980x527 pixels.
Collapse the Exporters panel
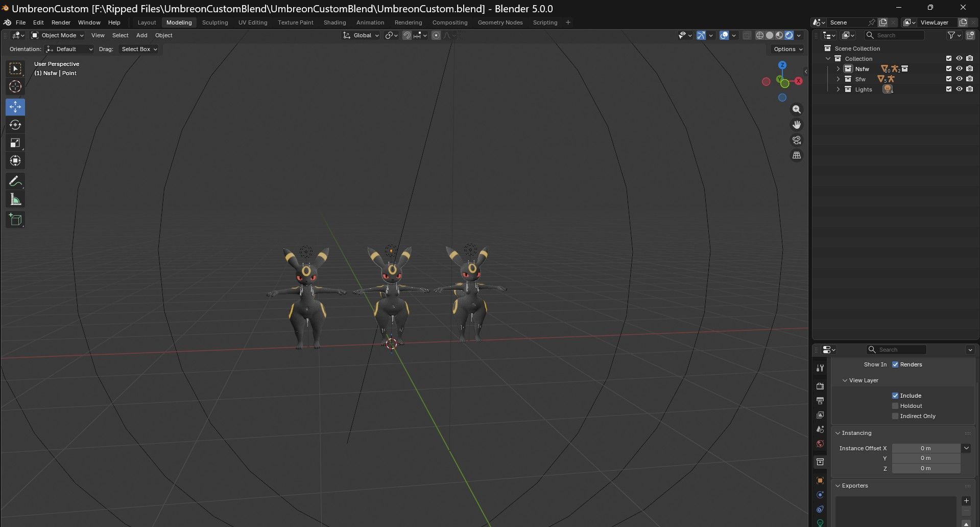(838, 486)
